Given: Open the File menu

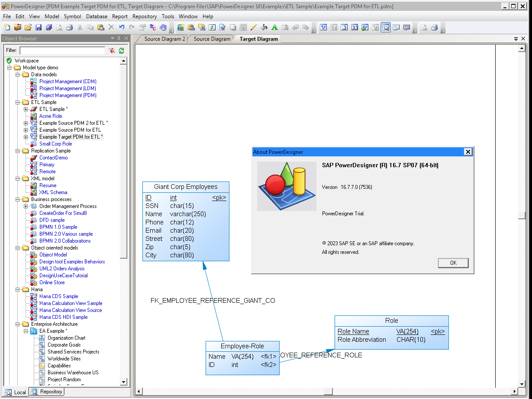Looking at the screenshot, I should (x=7, y=16).
